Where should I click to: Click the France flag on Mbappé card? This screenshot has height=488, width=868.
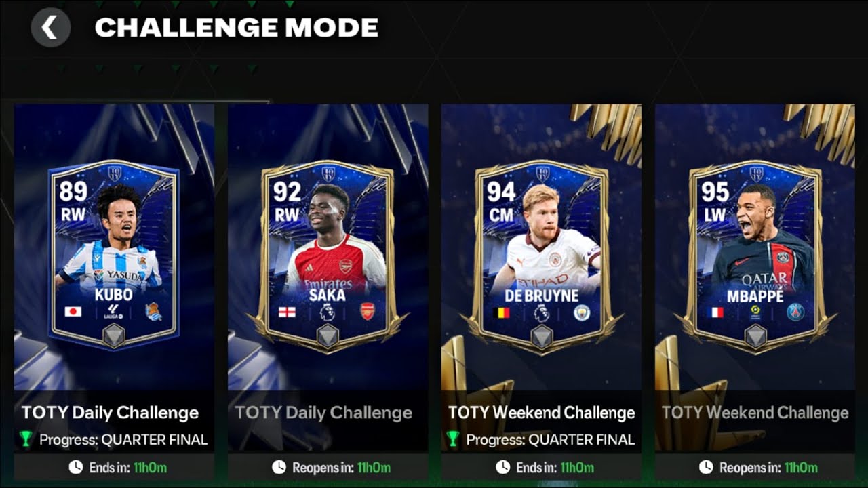coord(715,312)
